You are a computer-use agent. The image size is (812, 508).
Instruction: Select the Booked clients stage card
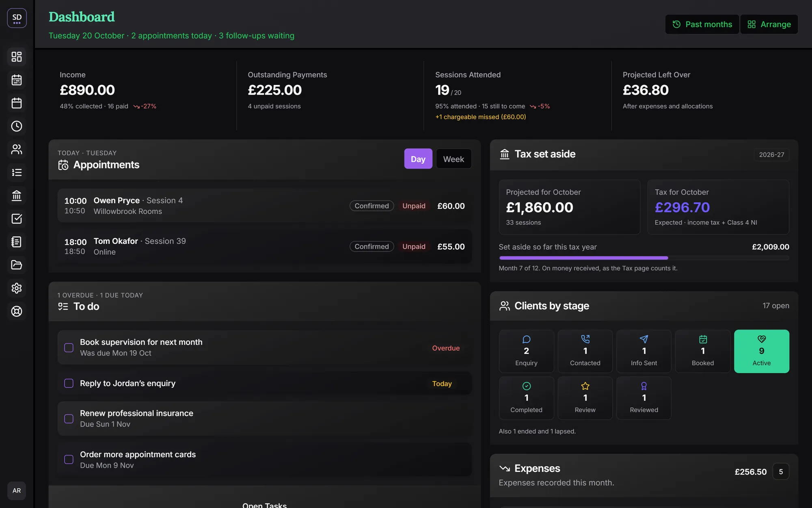703,351
